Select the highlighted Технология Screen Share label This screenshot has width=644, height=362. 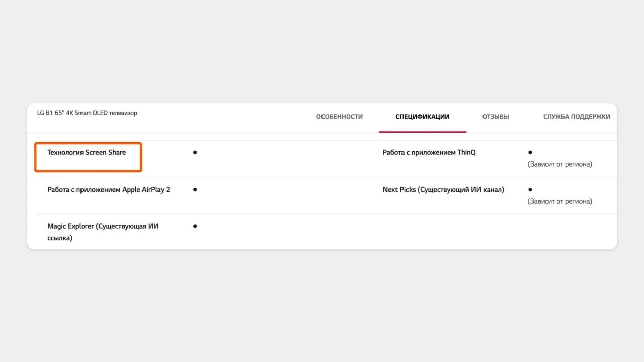[x=87, y=152]
